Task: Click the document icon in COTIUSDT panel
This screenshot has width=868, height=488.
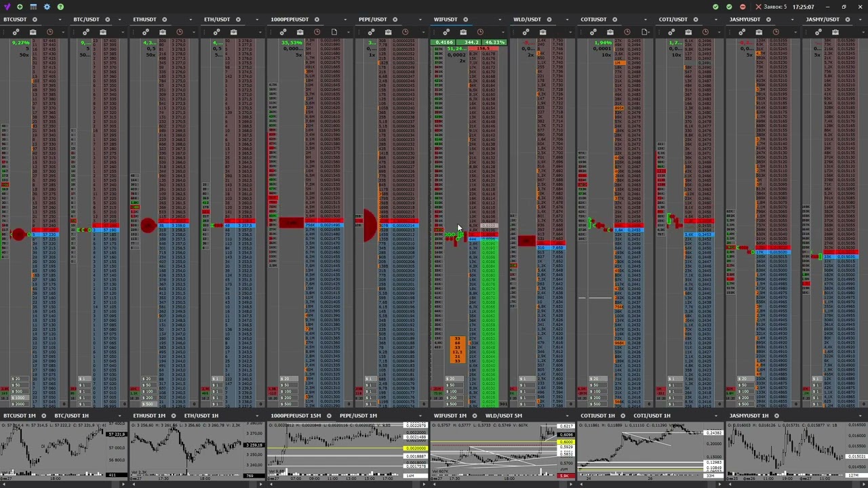Action: click(645, 32)
